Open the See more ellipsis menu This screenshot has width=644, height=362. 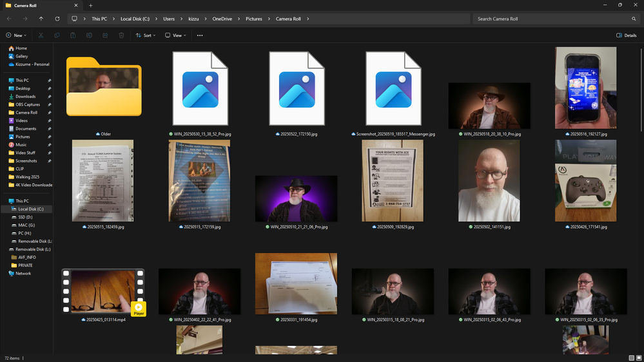pyautogui.click(x=200, y=35)
